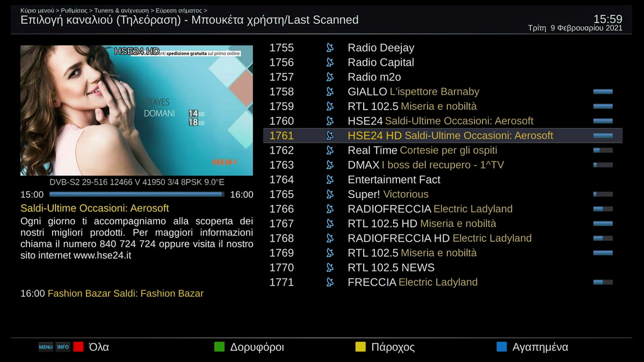
Task: Click satellite icon on row 1760
Action: (x=330, y=121)
